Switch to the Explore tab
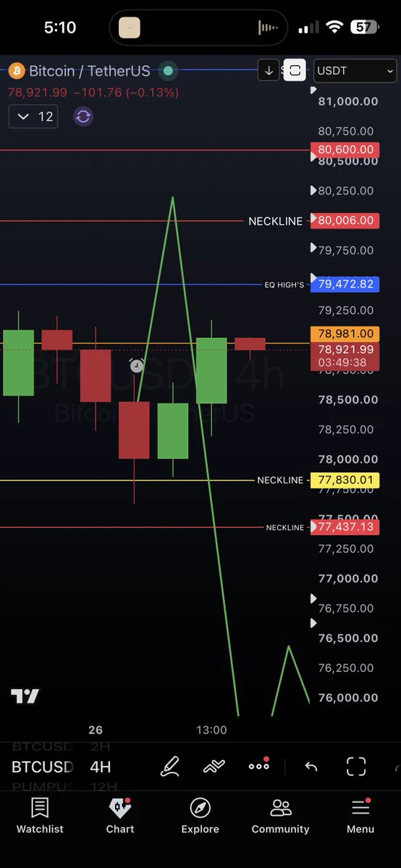The width and height of the screenshot is (401, 868). pos(200,816)
